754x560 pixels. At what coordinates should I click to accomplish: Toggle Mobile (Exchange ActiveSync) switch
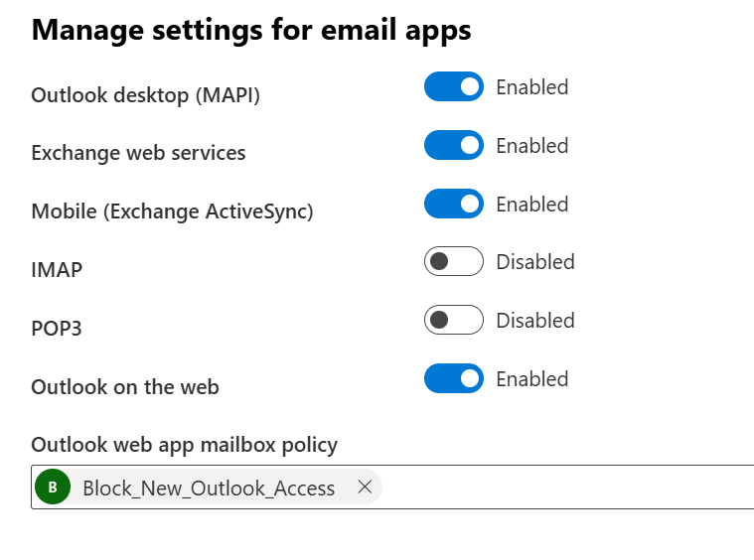(453, 204)
